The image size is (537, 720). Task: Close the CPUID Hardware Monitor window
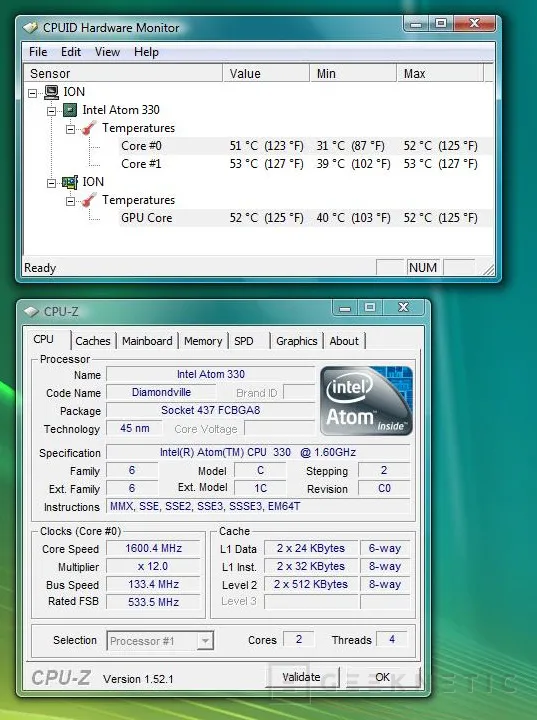click(475, 22)
